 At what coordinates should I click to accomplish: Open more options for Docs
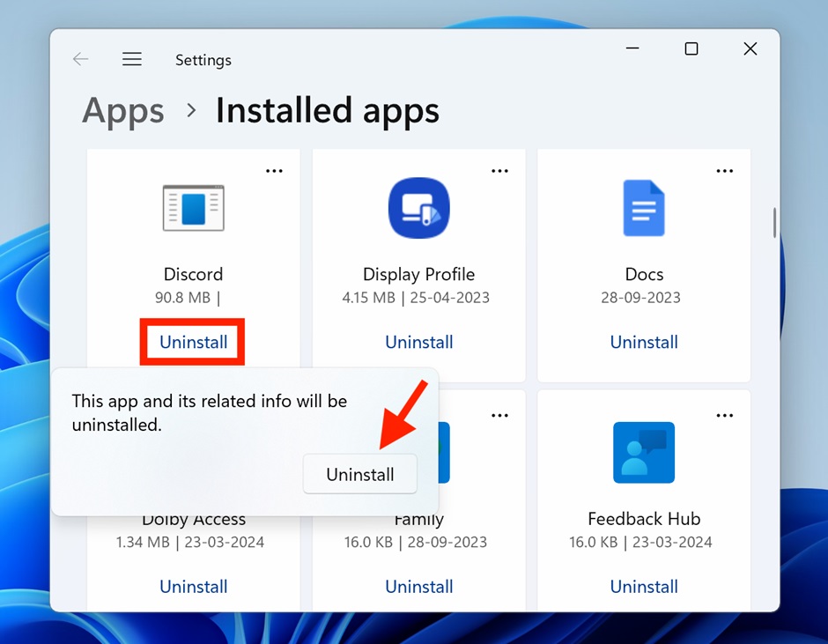(724, 171)
